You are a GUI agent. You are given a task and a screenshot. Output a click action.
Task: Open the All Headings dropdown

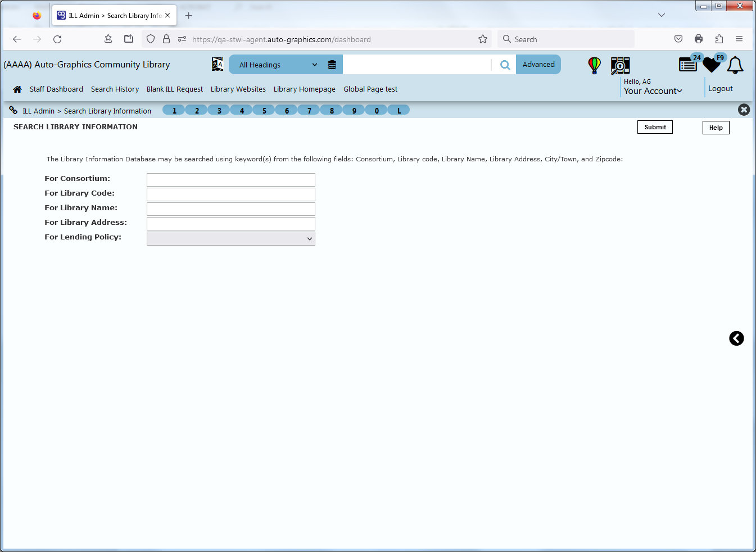coord(278,65)
